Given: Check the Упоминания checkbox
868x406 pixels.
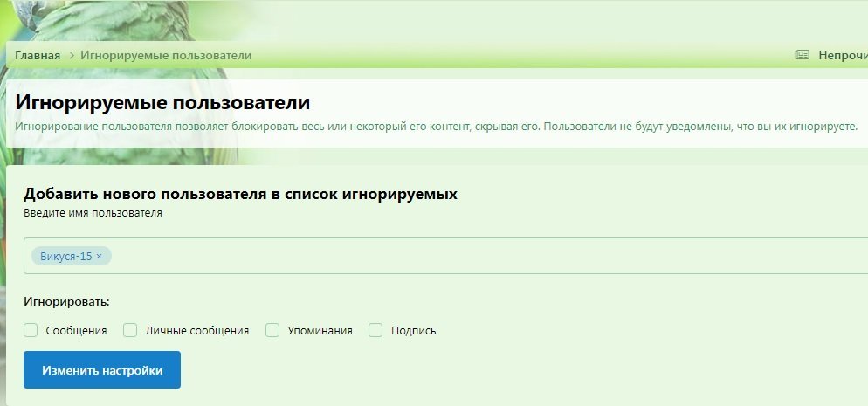Looking at the screenshot, I should (x=272, y=330).
